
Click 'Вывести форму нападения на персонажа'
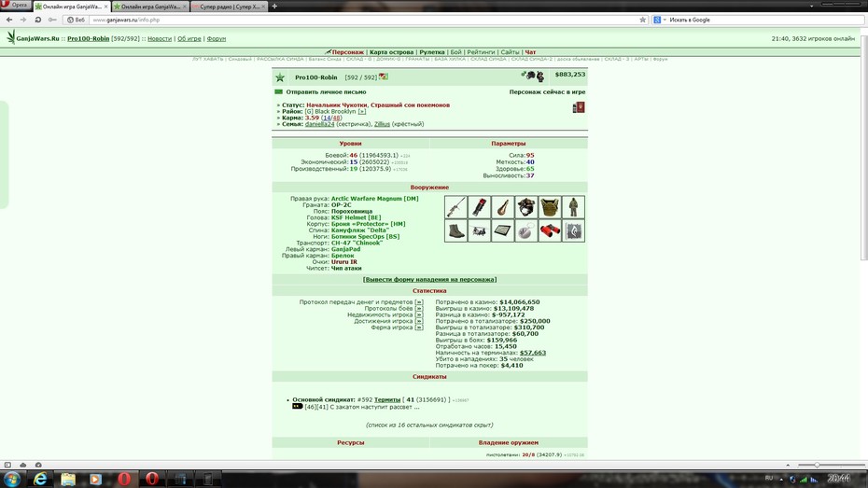[429, 279]
